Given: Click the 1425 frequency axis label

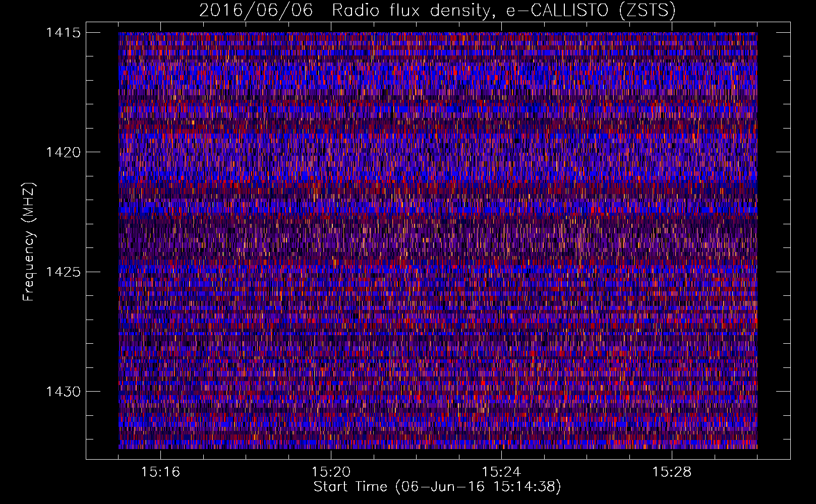Looking at the screenshot, I should (63, 272).
